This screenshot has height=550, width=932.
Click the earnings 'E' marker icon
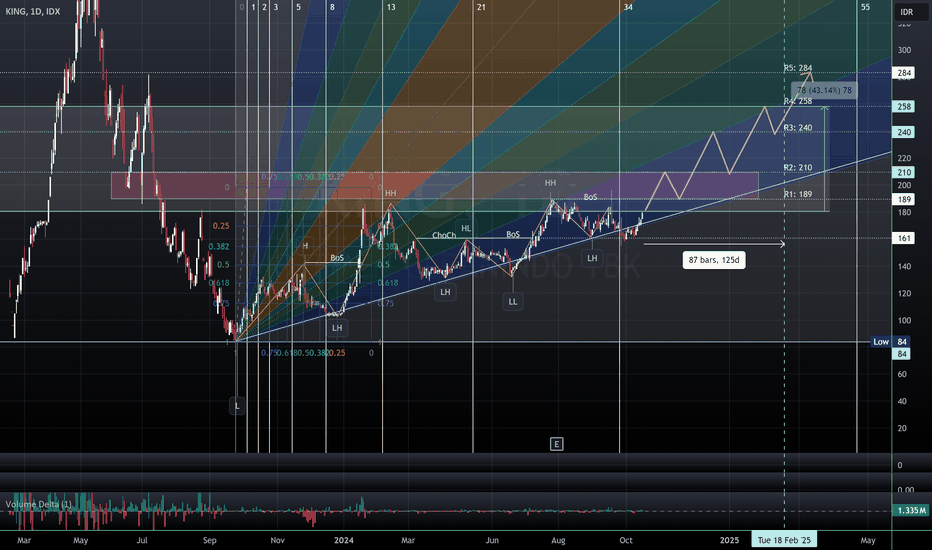point(556,444)
